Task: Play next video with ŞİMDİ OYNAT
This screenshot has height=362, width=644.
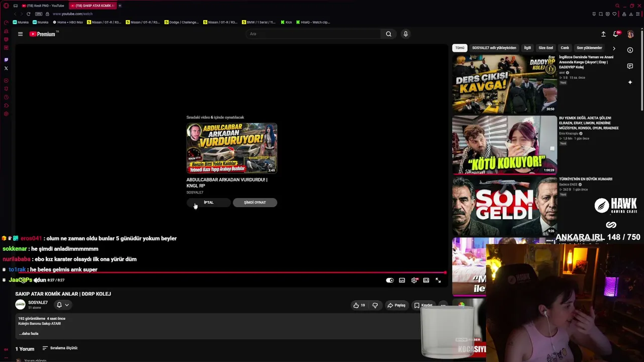Action: [255, 203]
